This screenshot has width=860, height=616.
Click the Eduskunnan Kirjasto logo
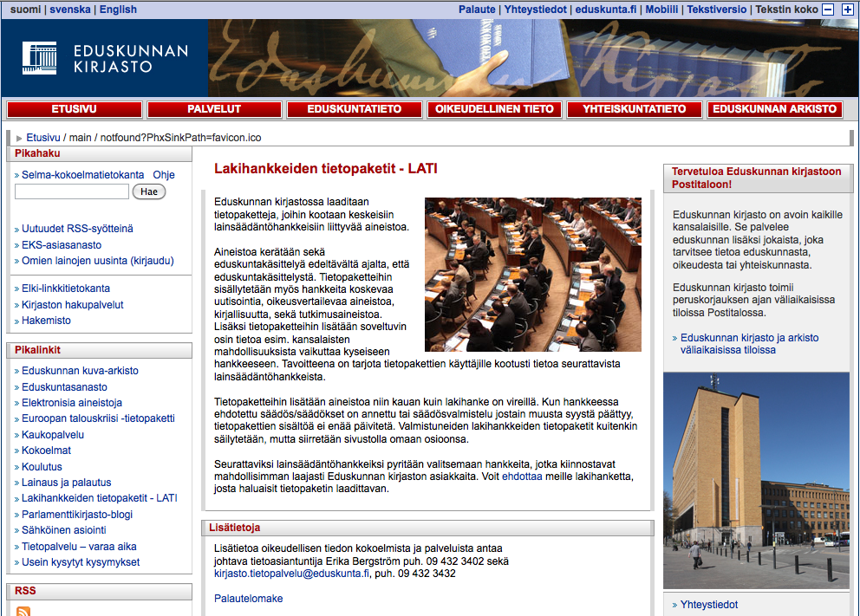(105, 58)
